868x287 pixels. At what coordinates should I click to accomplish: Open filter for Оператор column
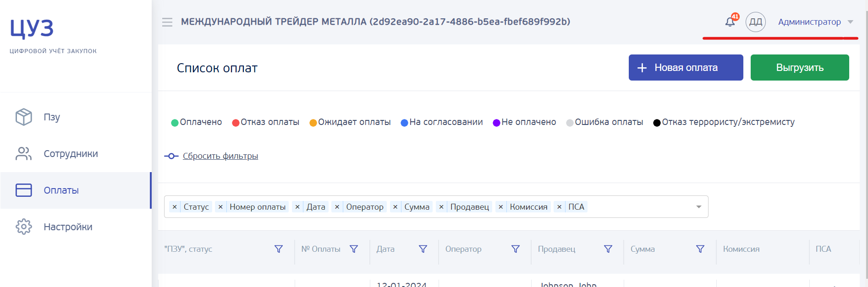516,249
